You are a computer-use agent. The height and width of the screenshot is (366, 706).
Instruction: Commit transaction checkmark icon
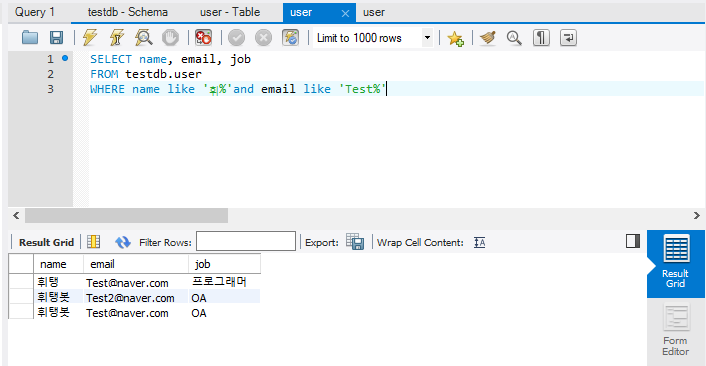pyautogui.click(x=236, y=38)
